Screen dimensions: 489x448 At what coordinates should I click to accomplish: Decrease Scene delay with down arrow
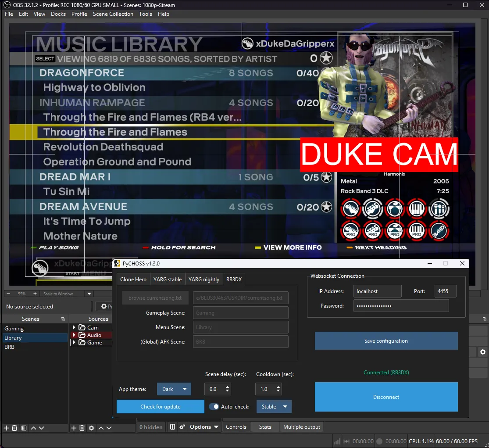(227, 391)
